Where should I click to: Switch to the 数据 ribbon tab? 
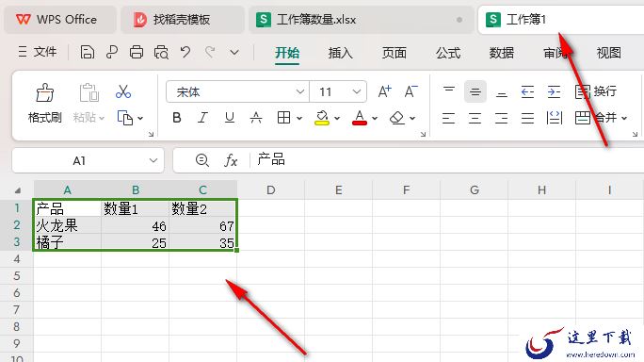[x=502, y=53]
